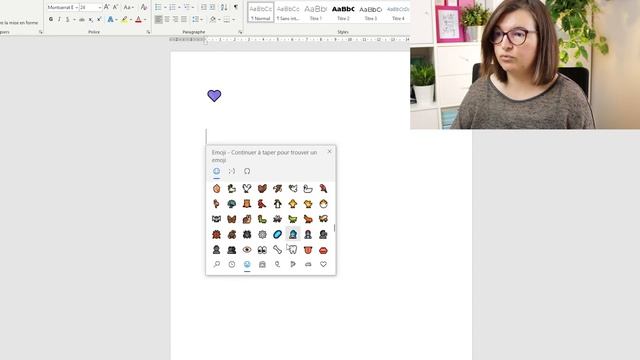Image resolution: width=640 pixels, height=360 pixels.
Task: Apply the Titre 2 style
Action: point(343,12)
